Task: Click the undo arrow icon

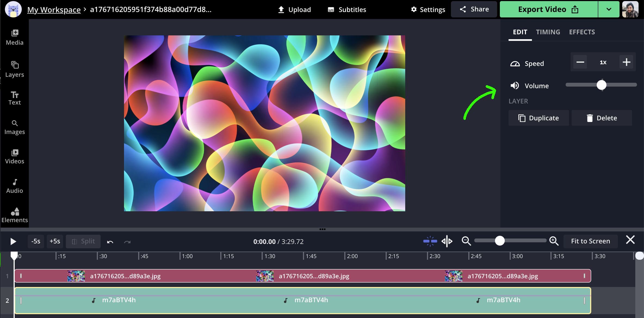Action: pos(110,242)
